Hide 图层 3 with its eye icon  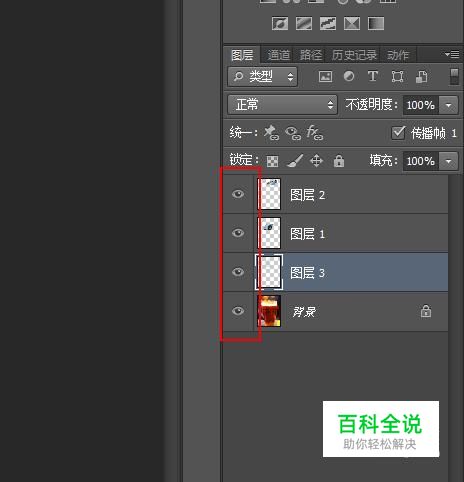(238, 272)
